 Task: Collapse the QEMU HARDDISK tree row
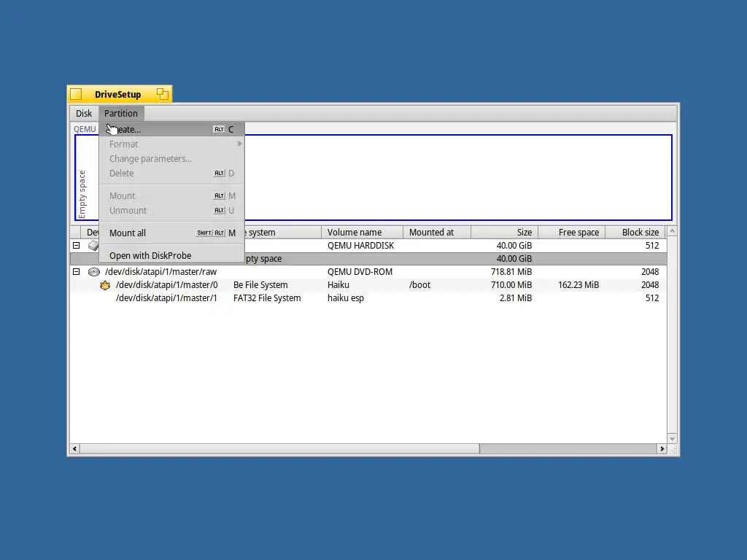coord(76,246)
